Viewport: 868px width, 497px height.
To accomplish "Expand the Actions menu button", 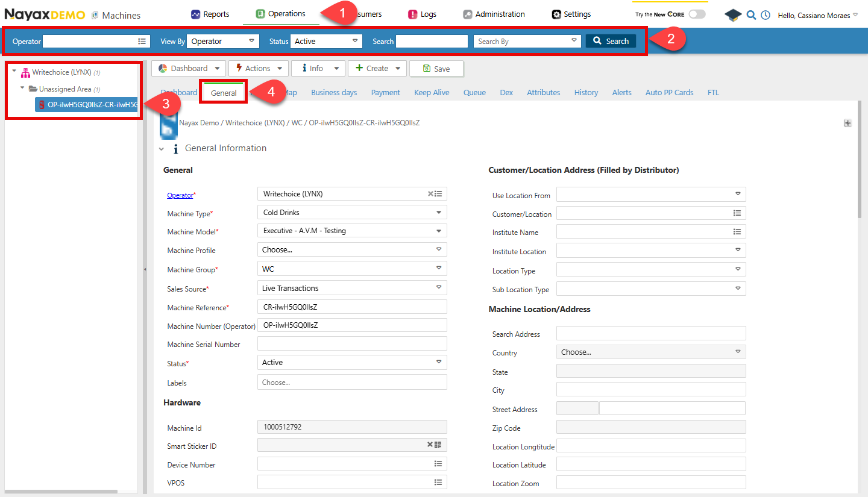I will coord(259,68).
